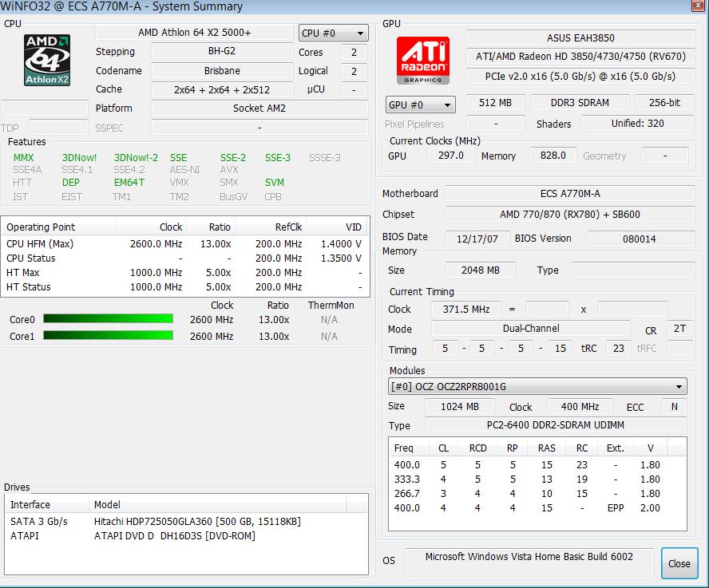Viewport: 709px width, 588px height.
Task: Click the Freq column header in timings table
Action: point(408,448)
